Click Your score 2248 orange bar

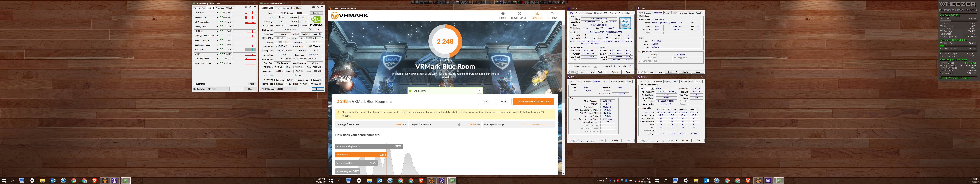pyautogui.click(x=361, y=155)
